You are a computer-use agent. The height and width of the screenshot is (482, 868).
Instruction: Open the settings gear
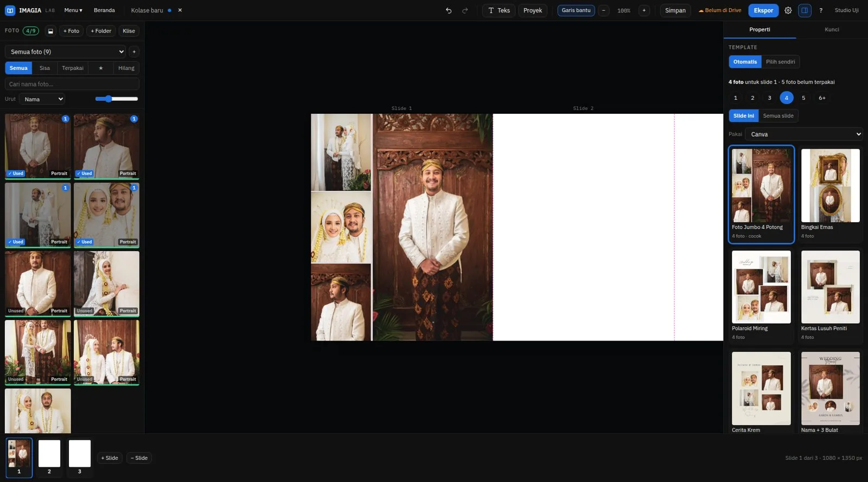point(788,10)
